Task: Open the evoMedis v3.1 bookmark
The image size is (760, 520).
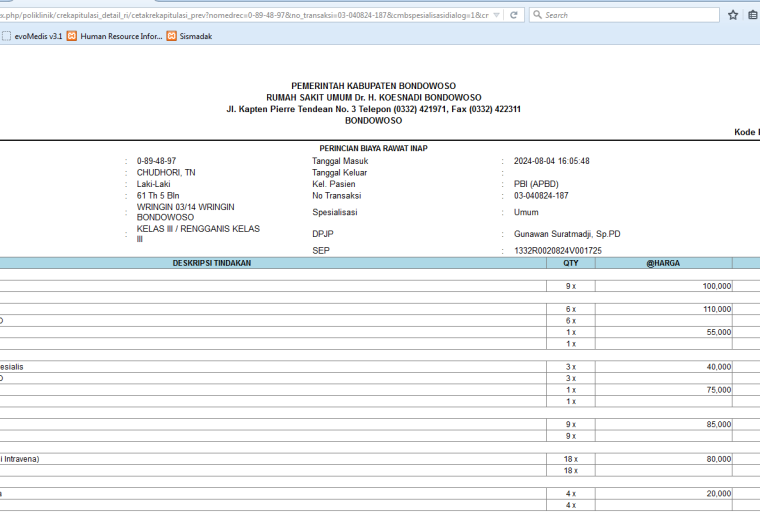Action: [x=38, y=36]
